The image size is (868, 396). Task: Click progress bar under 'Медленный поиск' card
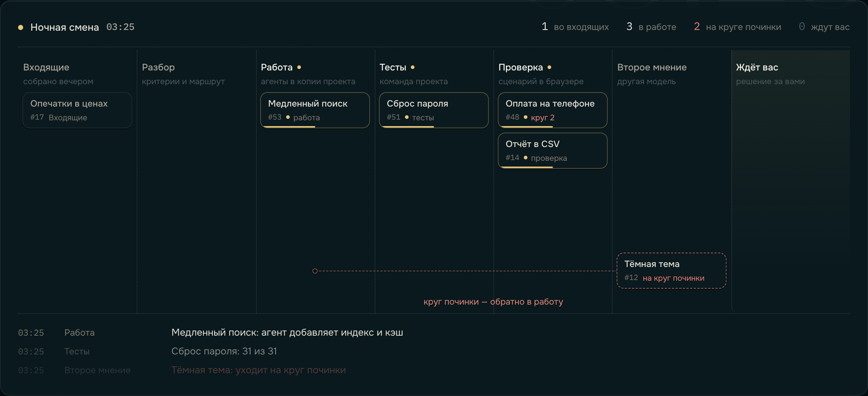289,127
